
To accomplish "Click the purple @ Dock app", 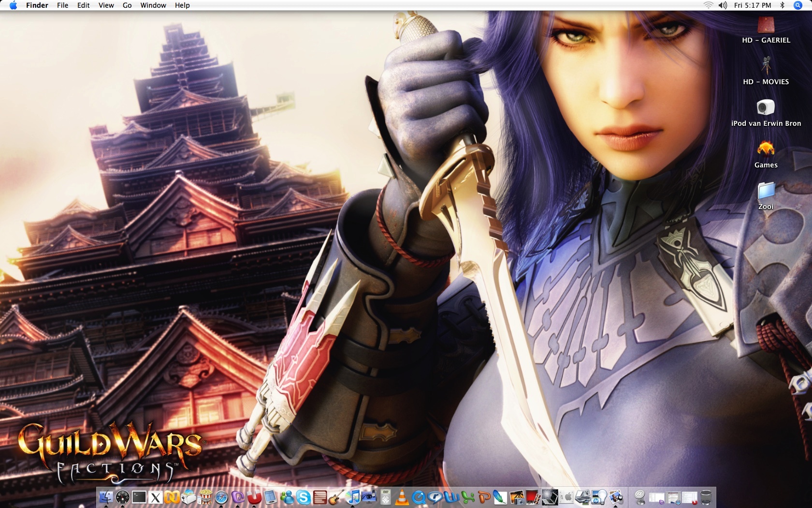I will tap(238, 497).
